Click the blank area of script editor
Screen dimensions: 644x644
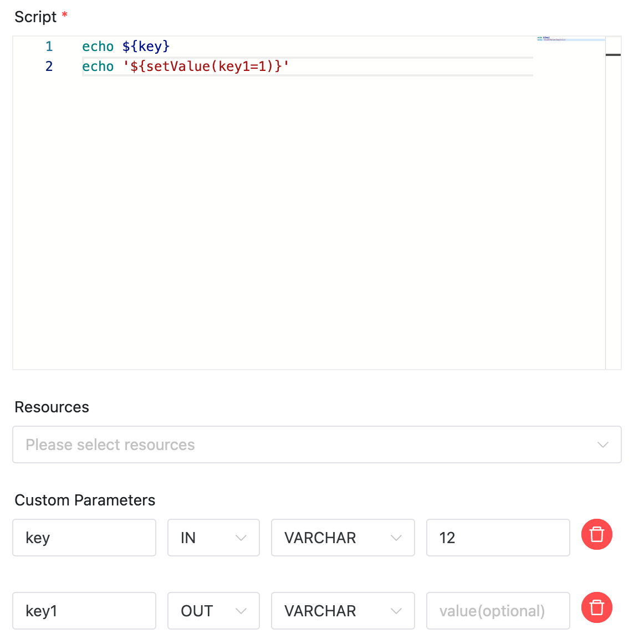click(x=305, y=222)
